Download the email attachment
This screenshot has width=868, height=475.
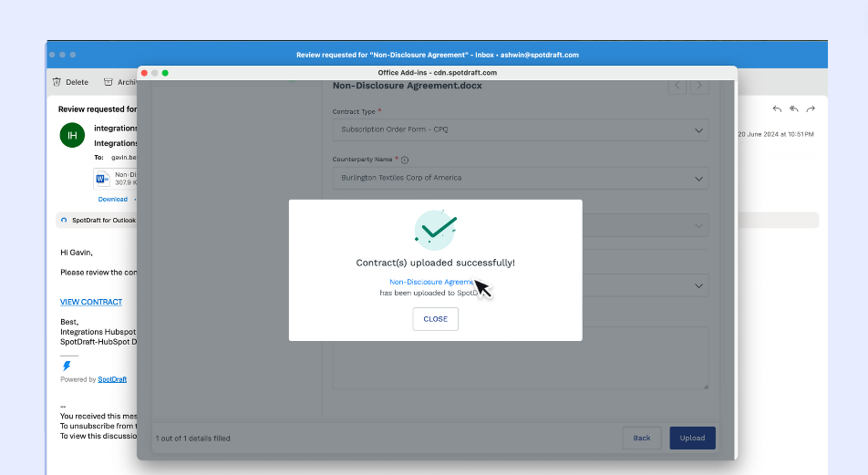(x=112, y=200)
